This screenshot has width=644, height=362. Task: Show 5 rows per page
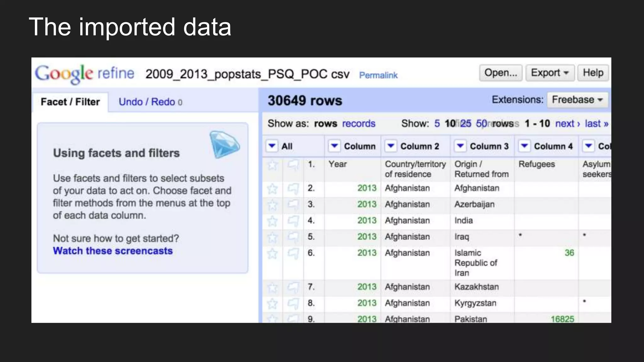coord(437,123)
